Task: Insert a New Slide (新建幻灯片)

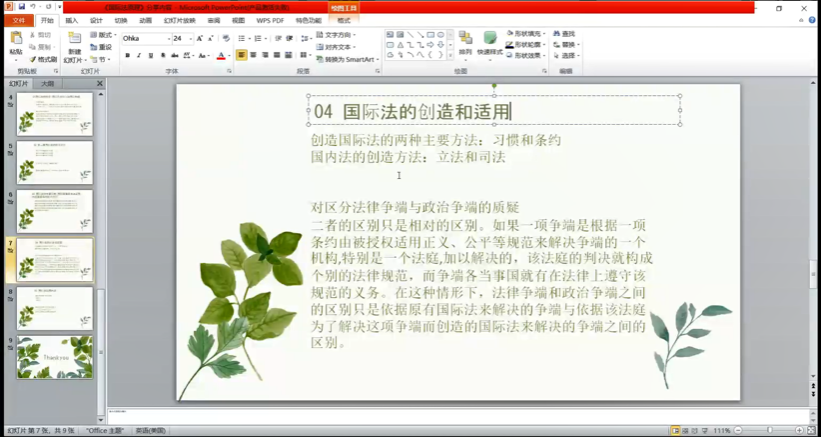Action: [75, 46]
